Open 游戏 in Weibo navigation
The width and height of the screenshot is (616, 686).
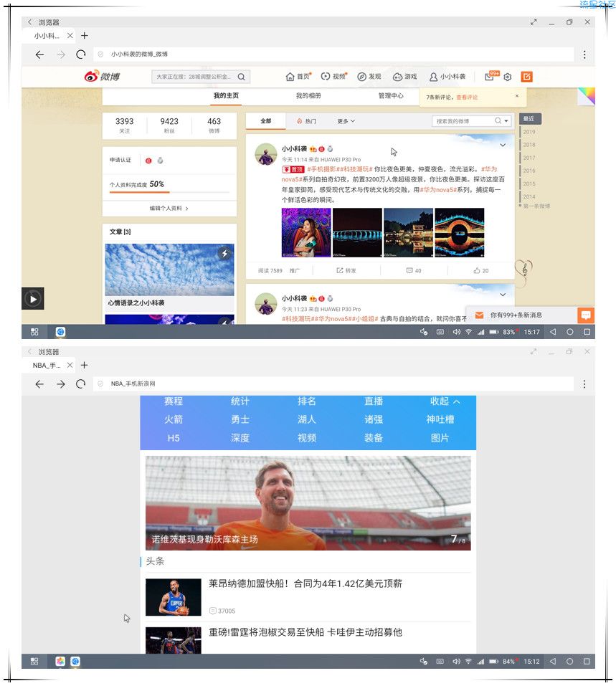tap(404, 77)
